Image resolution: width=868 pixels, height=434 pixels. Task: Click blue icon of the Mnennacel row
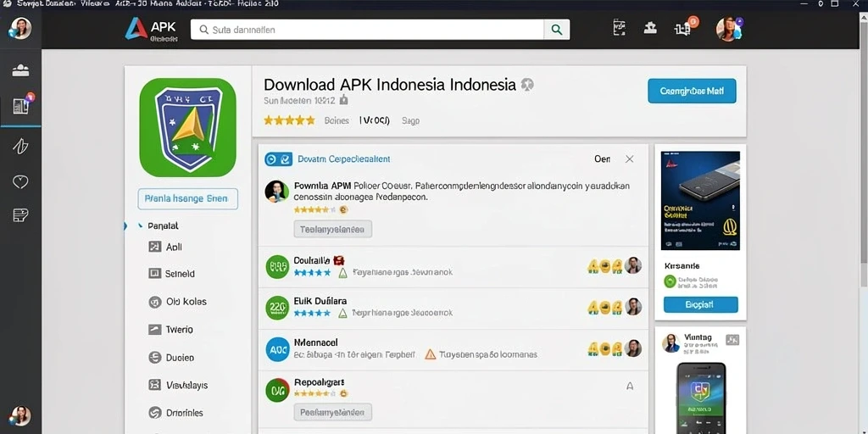277,349
